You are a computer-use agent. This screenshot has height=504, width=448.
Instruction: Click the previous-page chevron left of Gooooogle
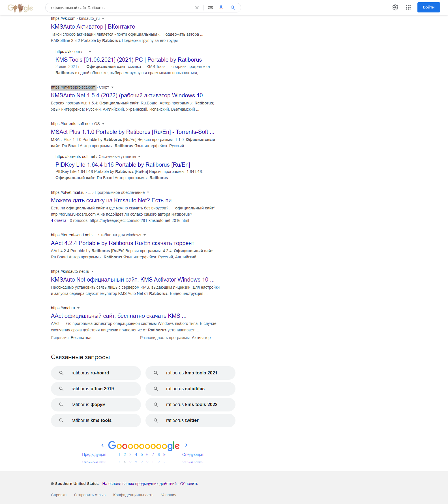pos(102,445)
